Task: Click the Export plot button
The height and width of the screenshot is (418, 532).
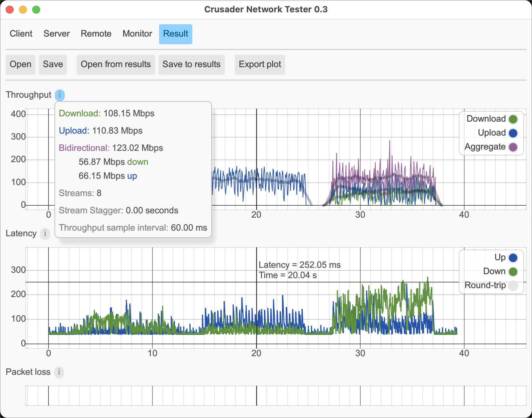Action: click(x=260, y=64)
